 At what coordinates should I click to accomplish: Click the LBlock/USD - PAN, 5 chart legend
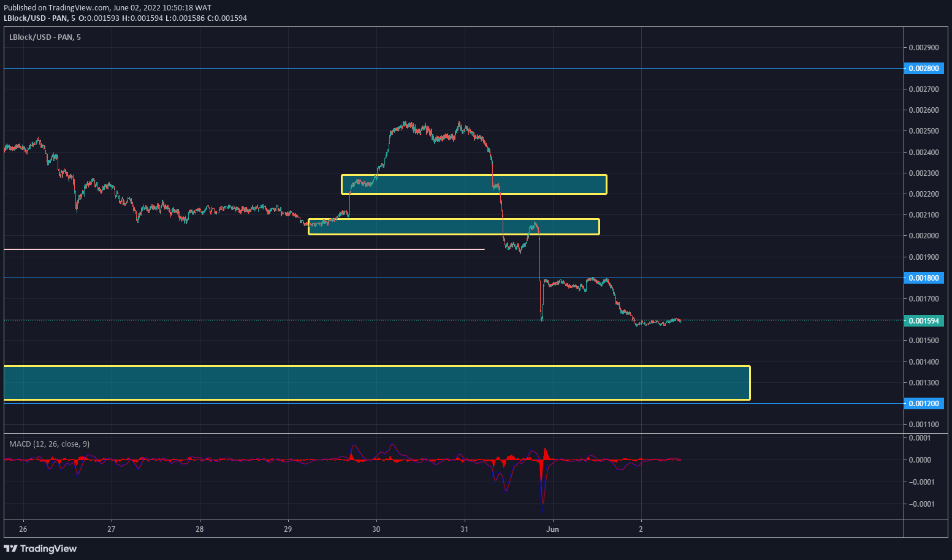point(45,37)
